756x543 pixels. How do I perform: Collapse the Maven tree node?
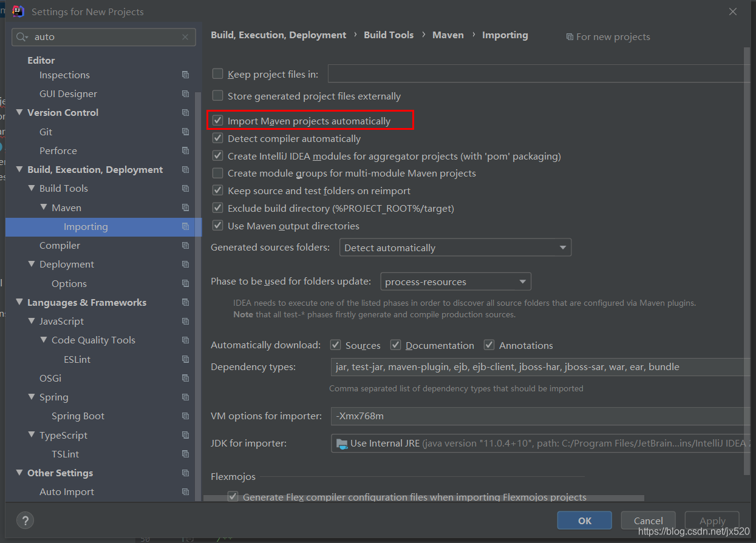[x=44, y=207]
